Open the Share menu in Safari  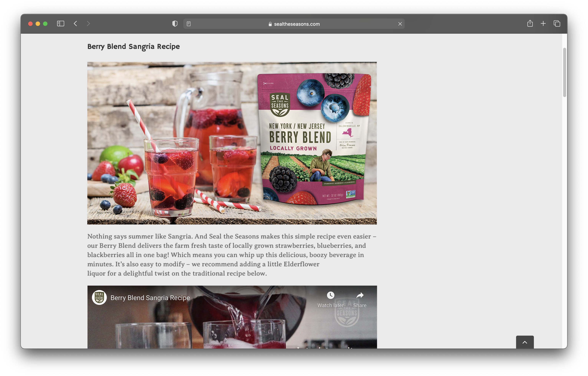click(530, 24)
